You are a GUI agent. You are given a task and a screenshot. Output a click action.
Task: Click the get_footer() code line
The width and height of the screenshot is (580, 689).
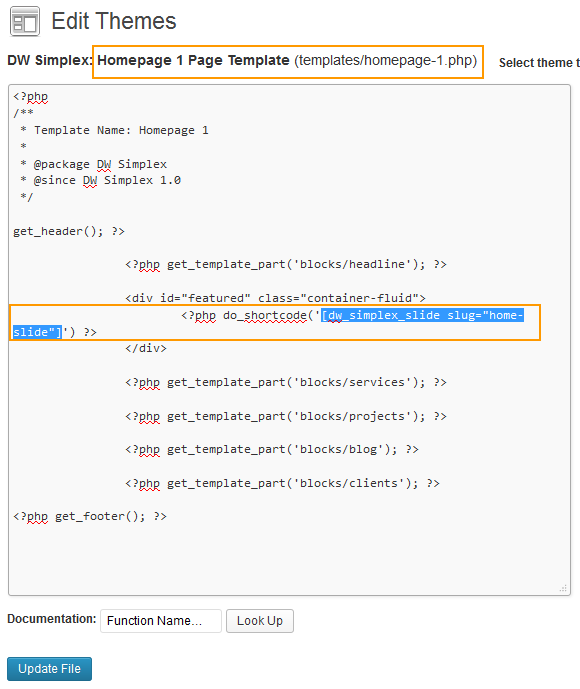pos(90,516)
